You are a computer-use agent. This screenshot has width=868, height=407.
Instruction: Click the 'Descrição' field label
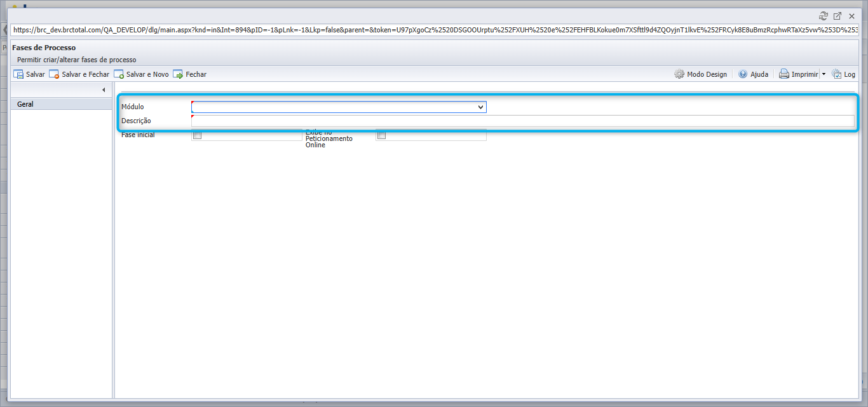[136, 121]
